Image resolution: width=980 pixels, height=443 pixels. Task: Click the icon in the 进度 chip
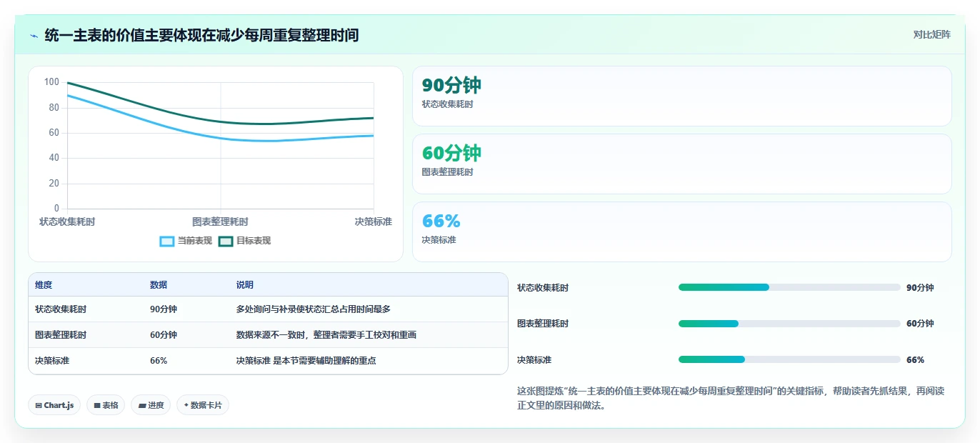[x=142, y=405]
